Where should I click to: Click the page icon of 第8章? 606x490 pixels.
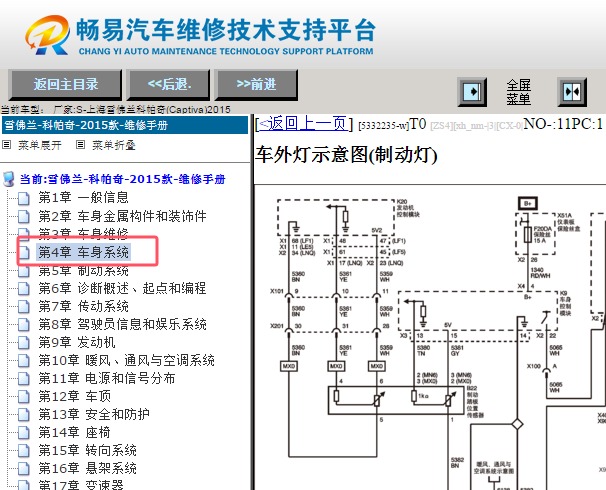(x=24, y=325)
